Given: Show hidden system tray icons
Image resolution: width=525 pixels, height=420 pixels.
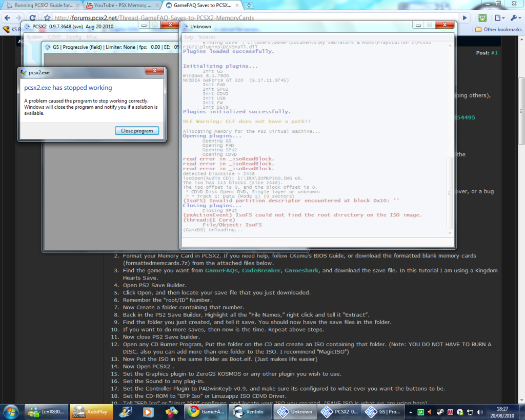Looking at the screenshot, I should click(x=411, y=412).
